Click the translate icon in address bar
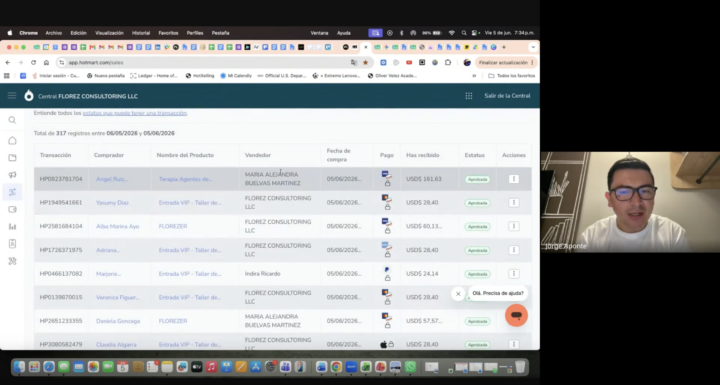 coord(354,62)
